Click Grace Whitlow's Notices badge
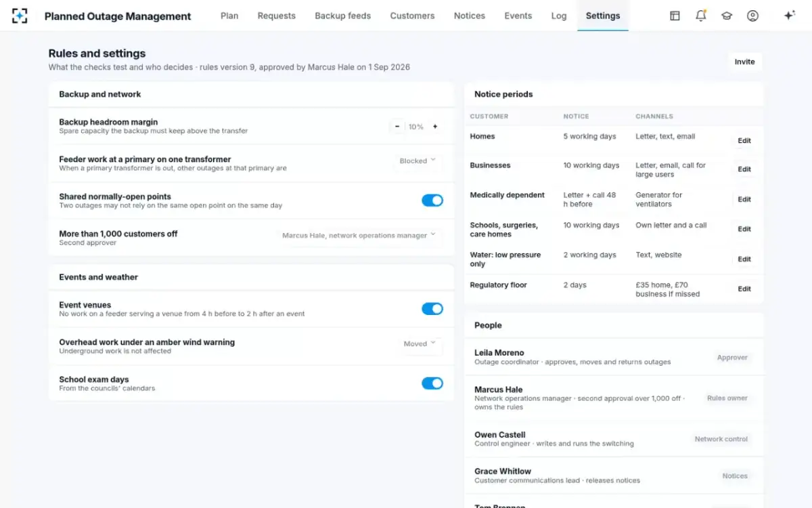The height and width of the screenshot is (508, 812). click(735, 475)
